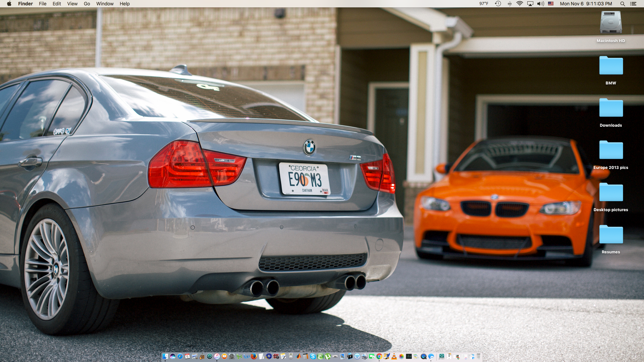Open Calendar icon showing date 6

click(187, 356)
